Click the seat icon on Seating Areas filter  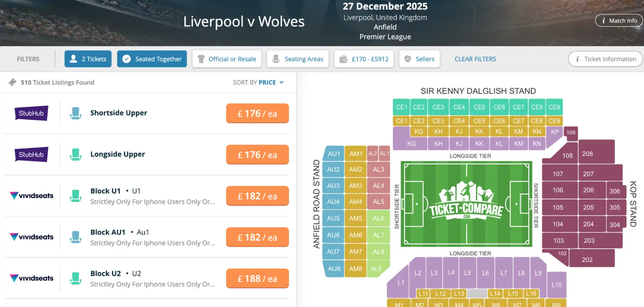tap(275, 59)
